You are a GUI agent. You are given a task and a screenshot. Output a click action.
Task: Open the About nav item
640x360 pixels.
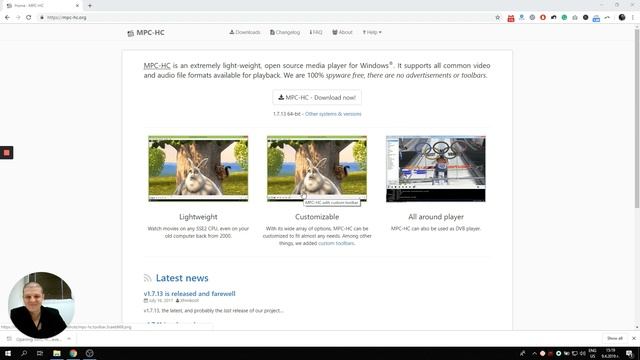coord(342,32)
